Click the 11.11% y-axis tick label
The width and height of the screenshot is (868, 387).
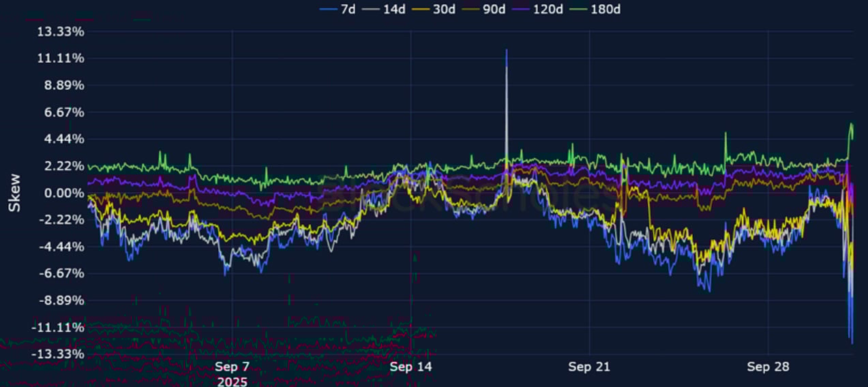(x=61, y=59)
